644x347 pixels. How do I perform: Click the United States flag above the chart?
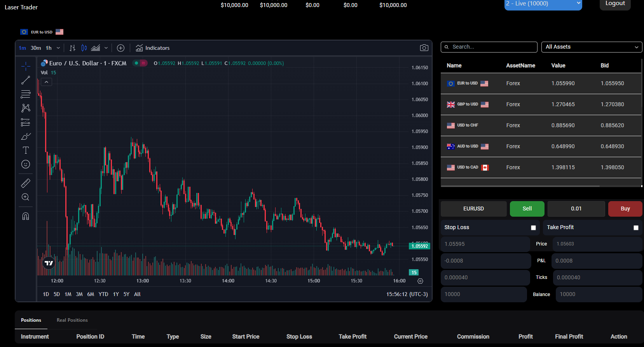click(59, 32)
